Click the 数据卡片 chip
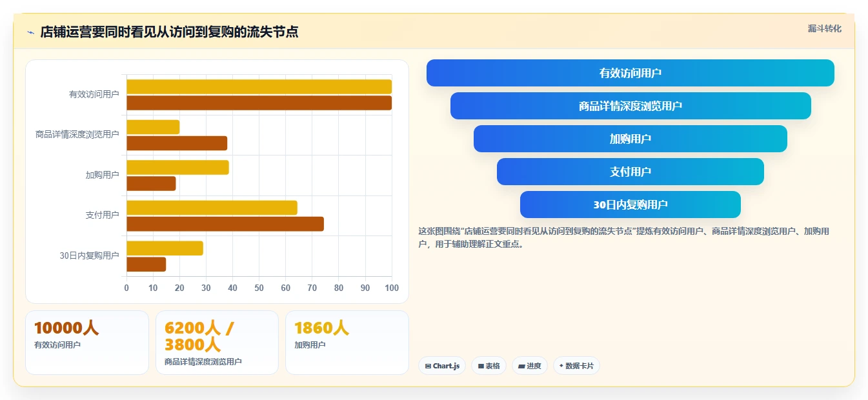The image size is (868, 400). click(576, 366)
